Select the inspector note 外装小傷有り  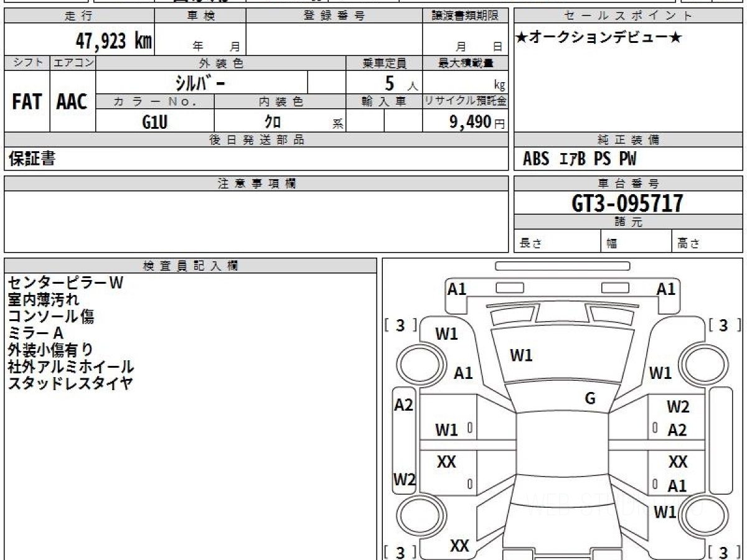click(x=51, y=350)
